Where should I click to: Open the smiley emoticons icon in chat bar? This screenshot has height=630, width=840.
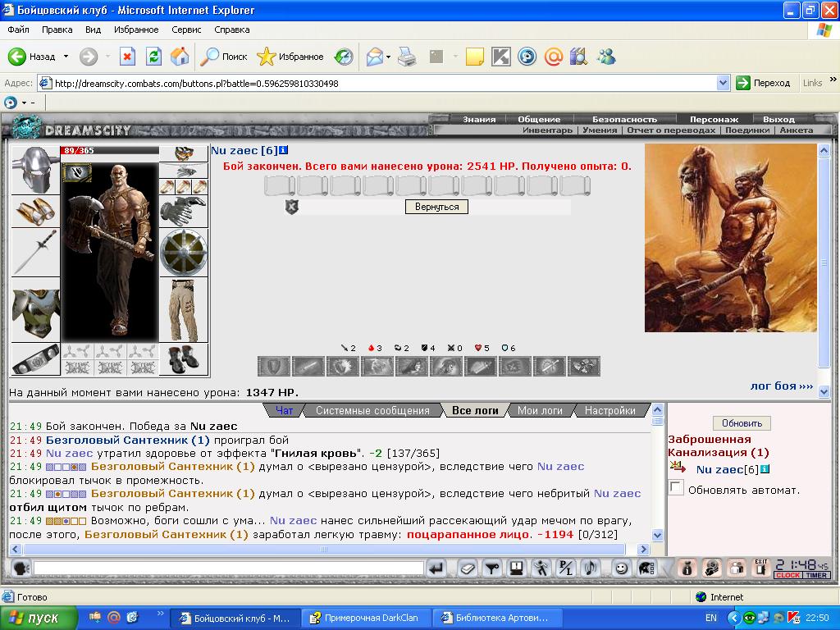tap(621, 568)
